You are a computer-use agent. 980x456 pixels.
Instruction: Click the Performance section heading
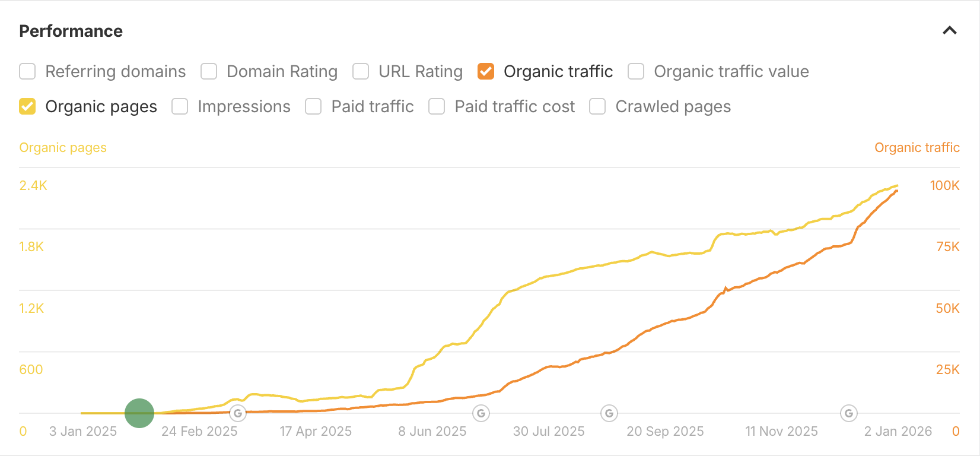[x=71, y=31]
